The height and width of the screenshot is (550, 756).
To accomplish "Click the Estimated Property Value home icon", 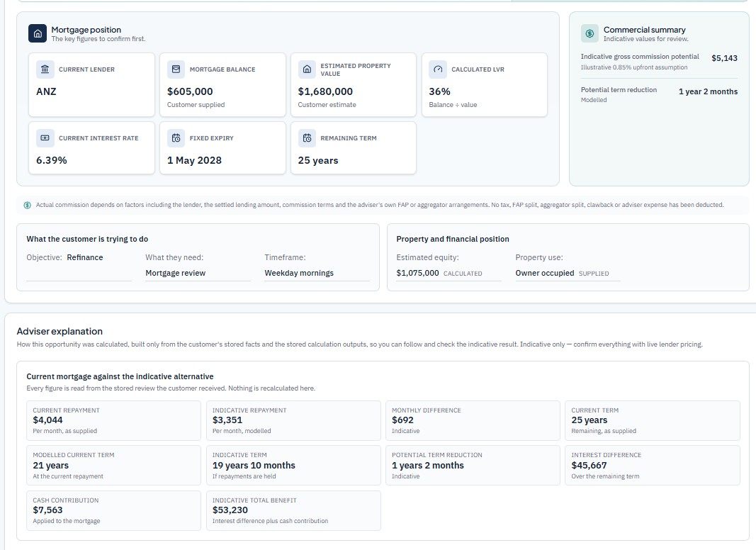I will point(307,69).
